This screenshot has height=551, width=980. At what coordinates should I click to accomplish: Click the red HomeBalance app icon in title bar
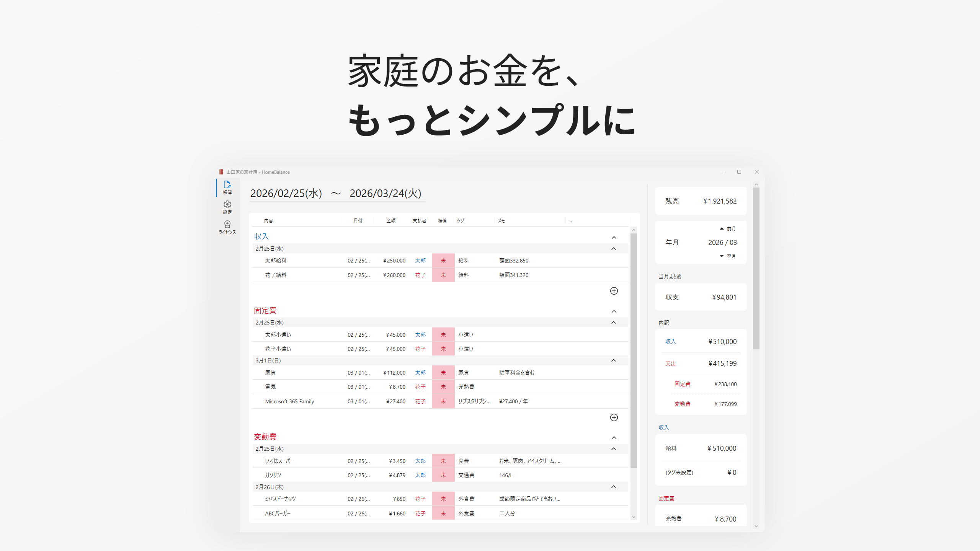coord(221,172)
